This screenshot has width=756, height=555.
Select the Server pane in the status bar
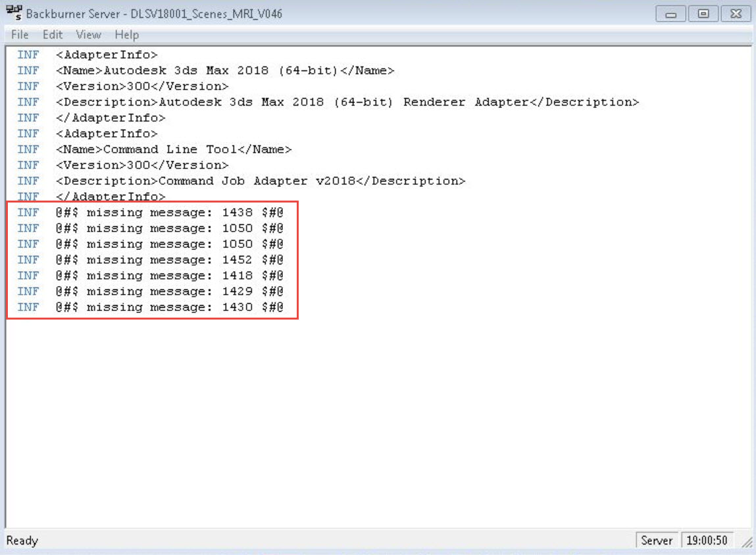click(657, 540)
